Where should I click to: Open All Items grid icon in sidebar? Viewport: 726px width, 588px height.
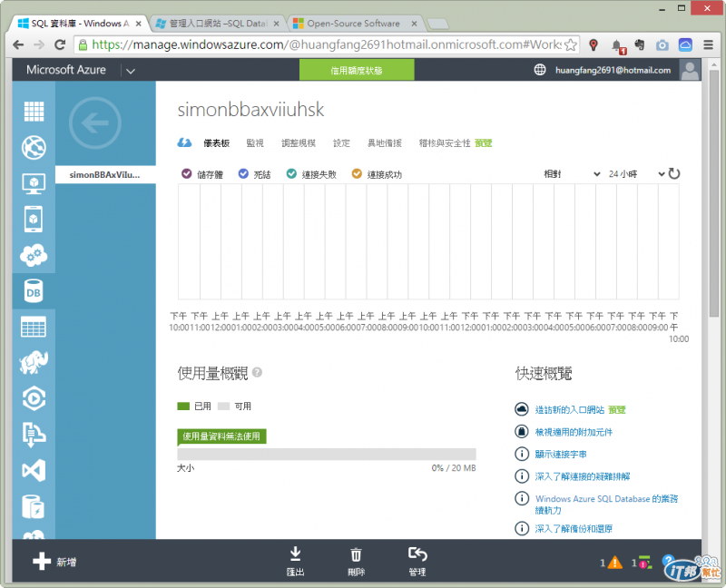coord(34,111)
